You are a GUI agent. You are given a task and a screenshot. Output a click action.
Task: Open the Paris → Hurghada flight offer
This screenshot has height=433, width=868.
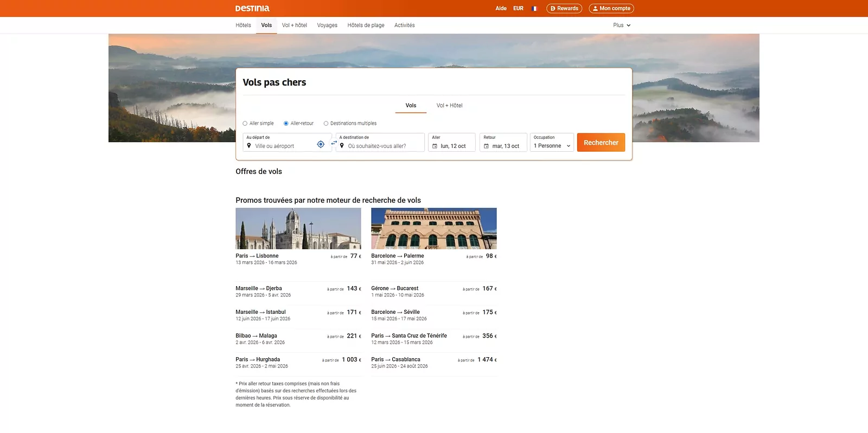pyautogui.click(x=298, y=363)
